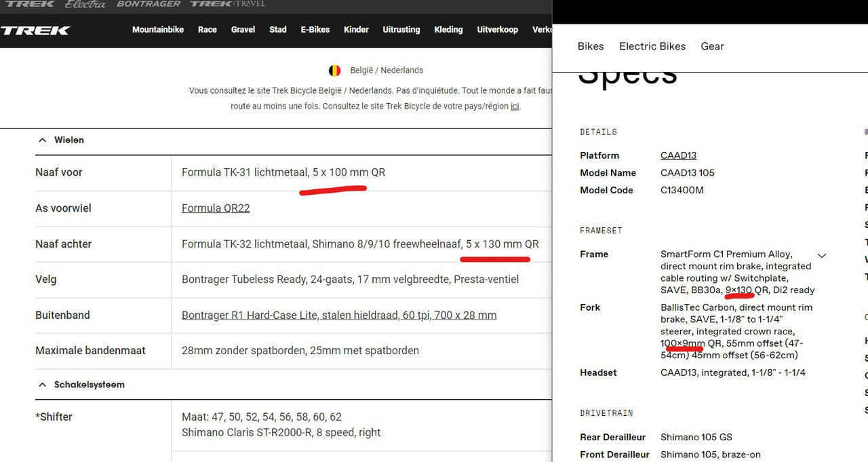Click the 'CAAD13, integrated' headset value

pos(733,372)
